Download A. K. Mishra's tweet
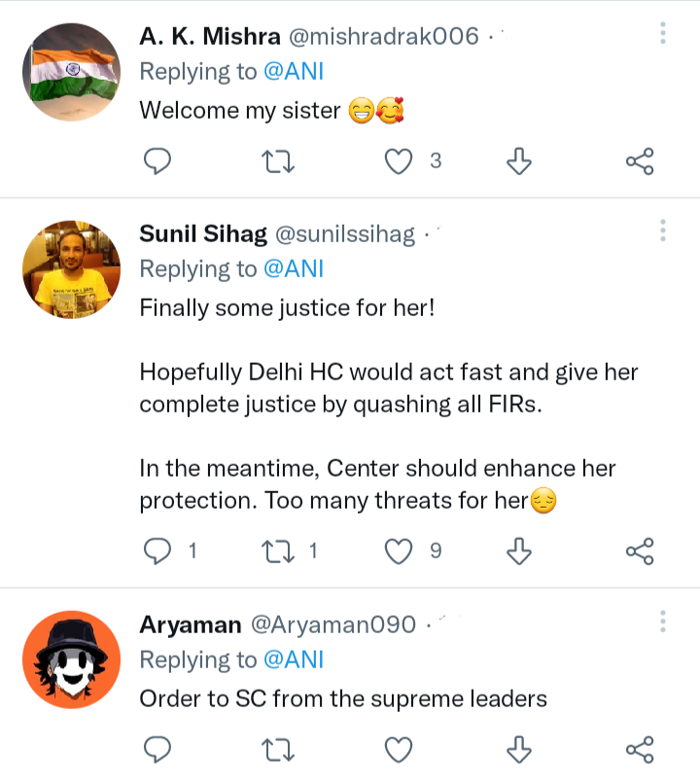 click(519, 161)
